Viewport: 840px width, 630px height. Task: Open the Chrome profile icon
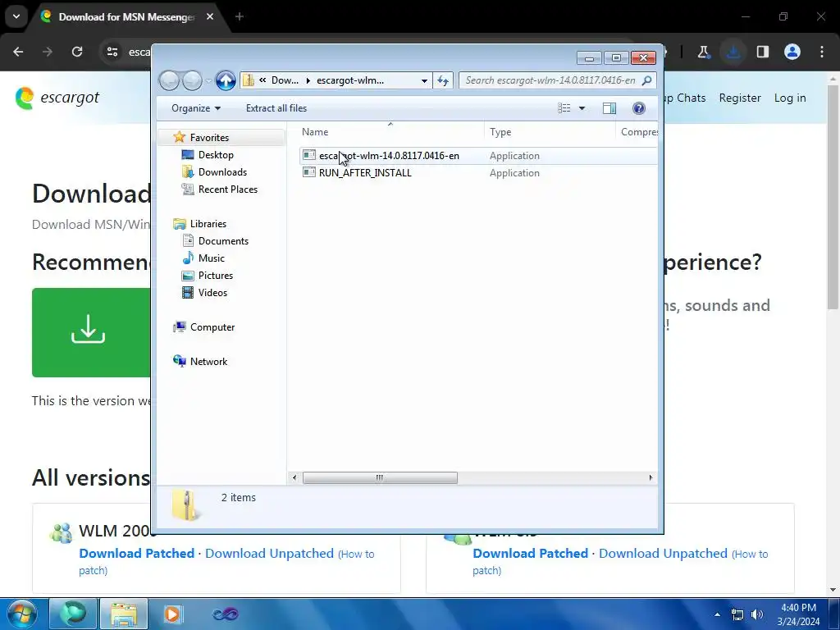792,52
